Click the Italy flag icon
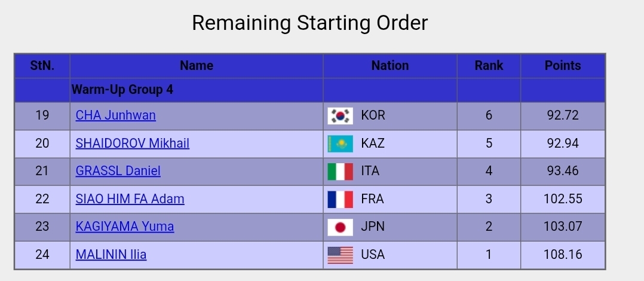Screen dimensions: 644x281 (340, 172)
